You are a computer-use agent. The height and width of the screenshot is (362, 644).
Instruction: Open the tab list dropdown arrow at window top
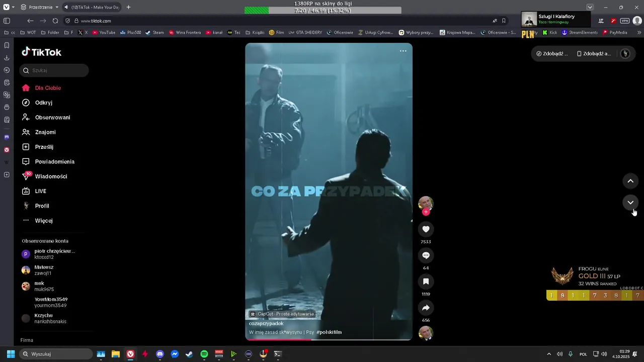(590, 7)
